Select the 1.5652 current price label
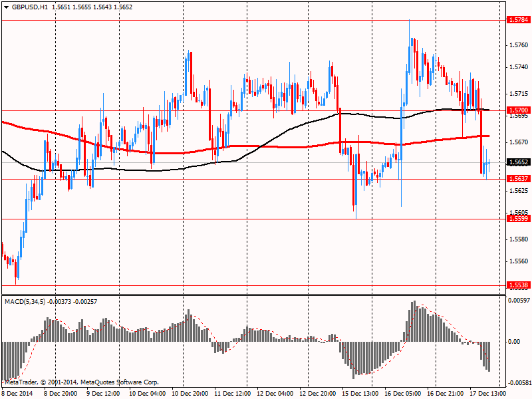 coord(519,162)
